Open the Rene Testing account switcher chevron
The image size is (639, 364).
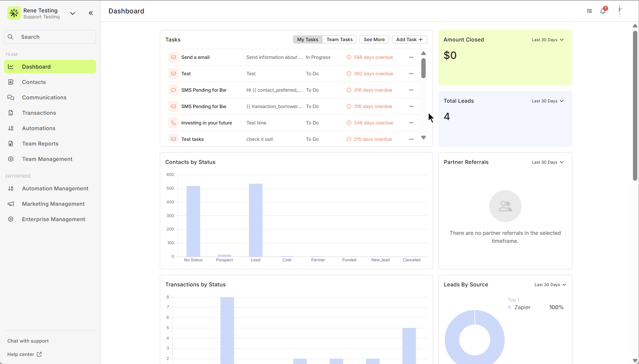point(73,13)
